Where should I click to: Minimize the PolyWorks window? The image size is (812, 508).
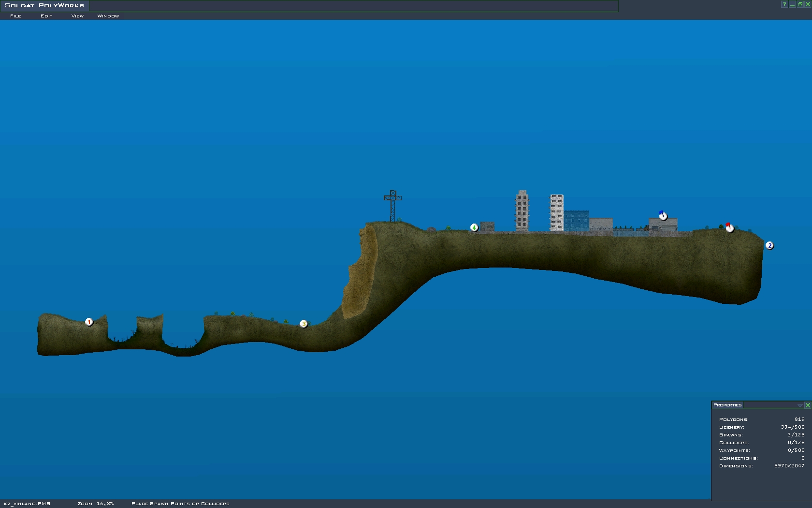[x=792, y=4]
